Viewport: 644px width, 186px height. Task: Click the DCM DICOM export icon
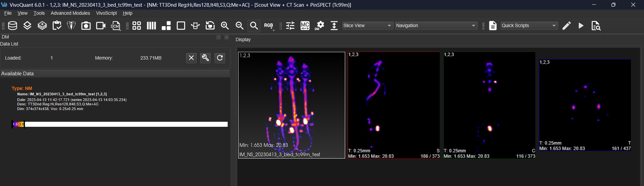click(116, 26)
